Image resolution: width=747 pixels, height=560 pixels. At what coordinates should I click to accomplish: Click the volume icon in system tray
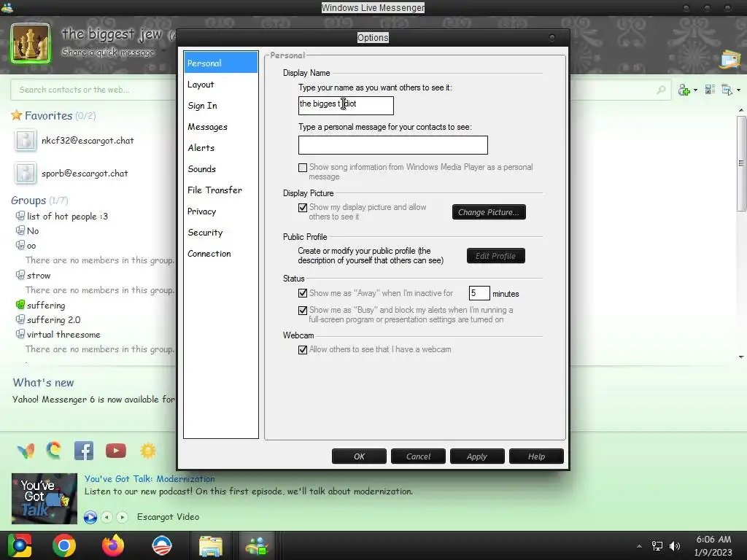click(x=675, y=545)
